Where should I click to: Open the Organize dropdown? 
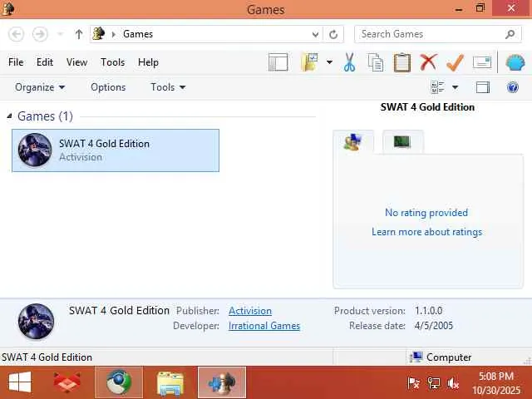click(40, 87)
